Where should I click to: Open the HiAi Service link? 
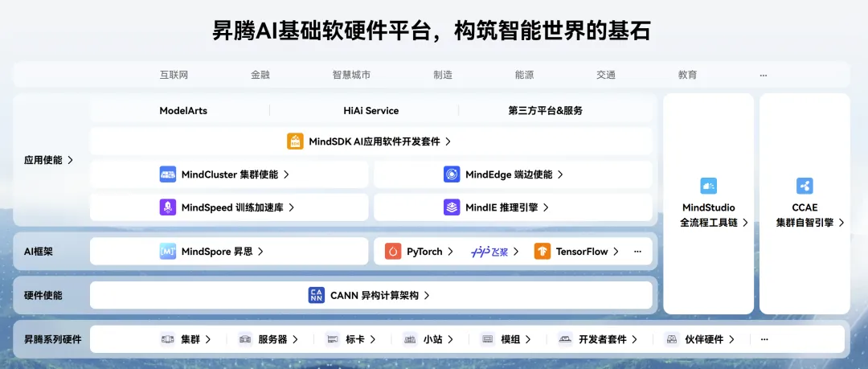pos(371,111)
